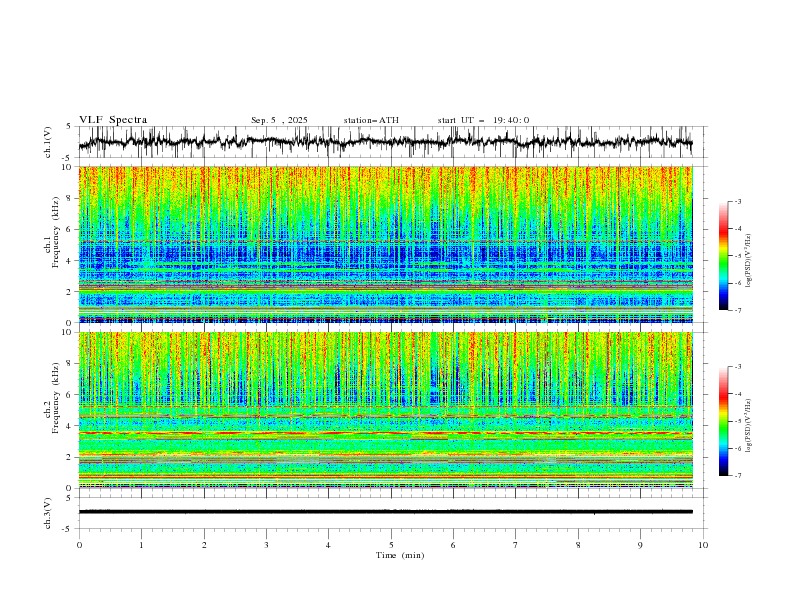Screen dimensions: 792x612
Task: Click the ch.2 colorbar "log(PSD)(V²/Hz)" label
Action: 748,425
